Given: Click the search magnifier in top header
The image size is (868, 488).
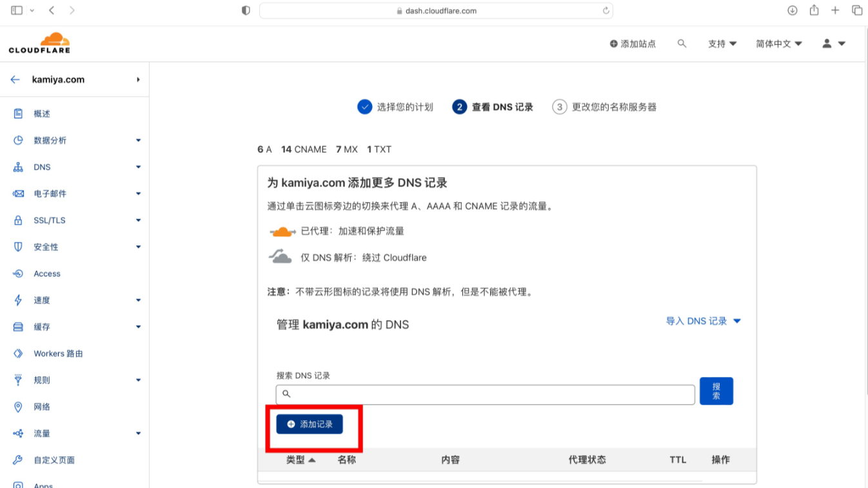Looking at the screenshot, I should coord(682,43).
